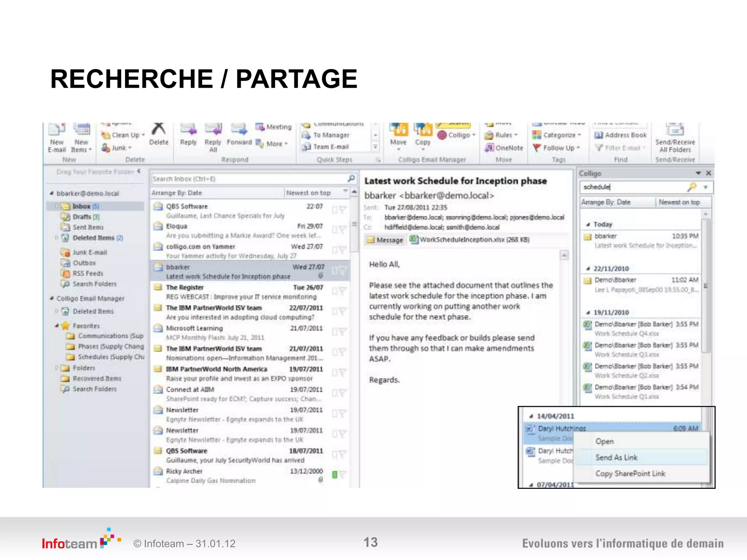The image size is (747, 560).
Task: Choose Open in context menu
Action: (641, 441)
